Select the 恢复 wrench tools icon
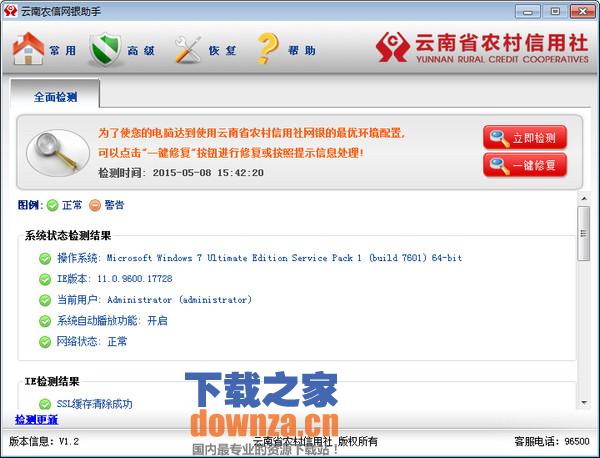Viewport: 600px width, 458px height. coord(188,48)
